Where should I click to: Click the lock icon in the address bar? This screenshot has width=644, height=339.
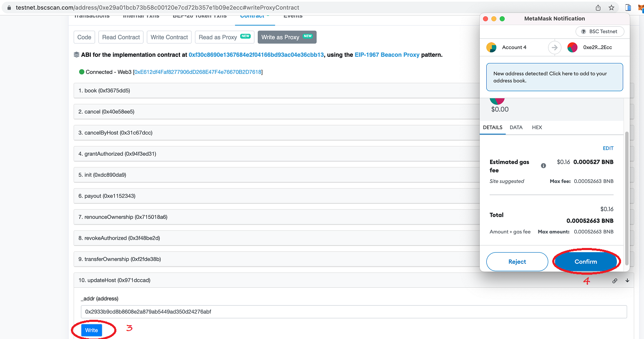tap(10, 8)
